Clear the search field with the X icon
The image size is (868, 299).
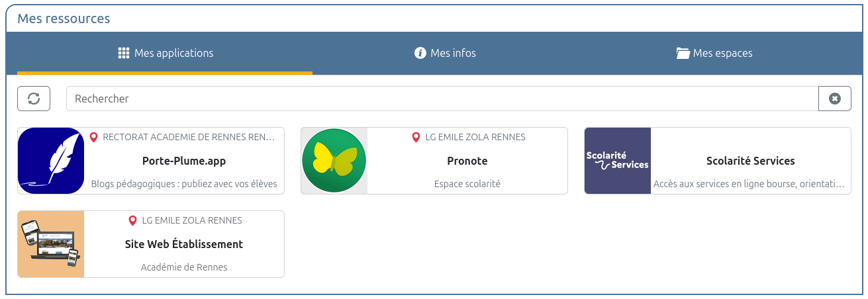[x=835, y=99]
